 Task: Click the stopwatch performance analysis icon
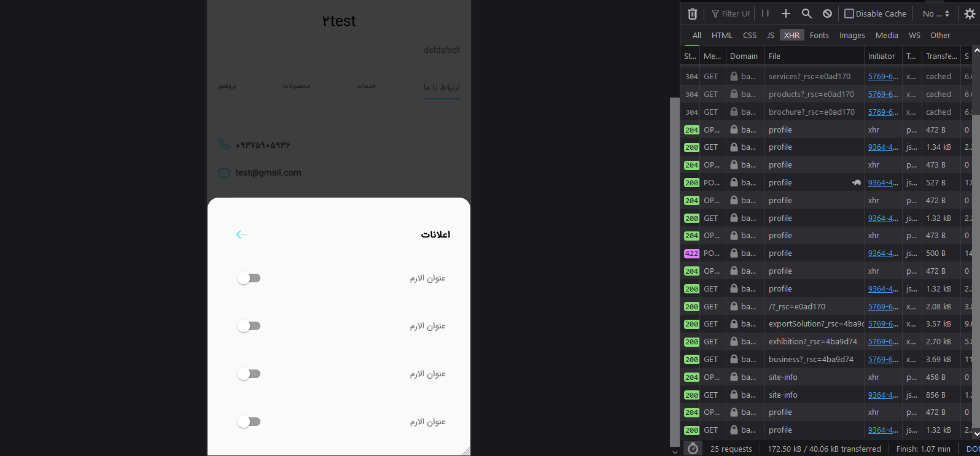[693, 449]
